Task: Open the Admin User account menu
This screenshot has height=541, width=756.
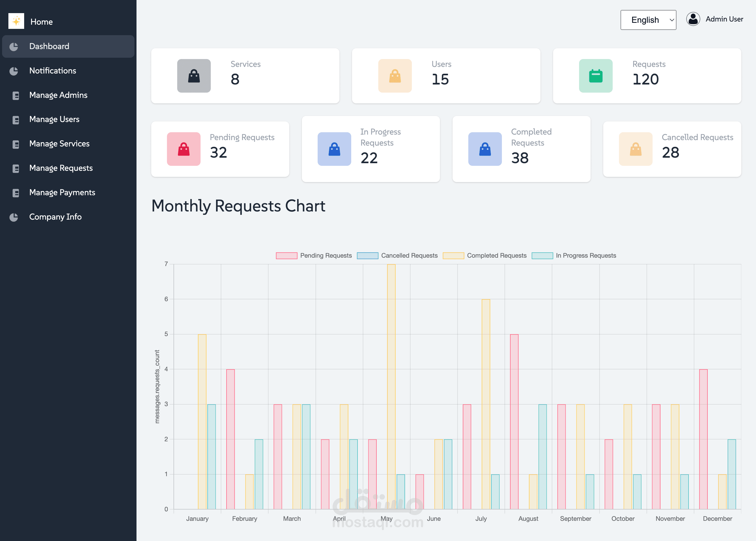Action: pyautogui.click(x=724, y=19)
